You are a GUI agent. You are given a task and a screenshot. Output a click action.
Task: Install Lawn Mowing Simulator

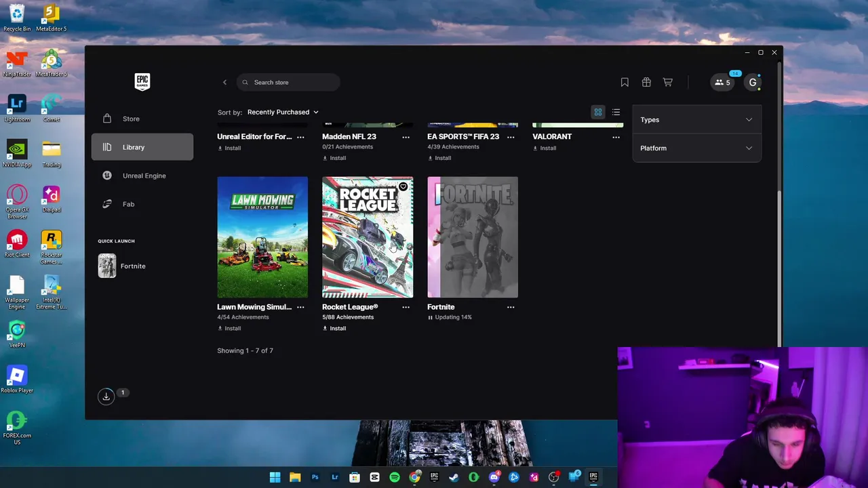click(229, 328)
